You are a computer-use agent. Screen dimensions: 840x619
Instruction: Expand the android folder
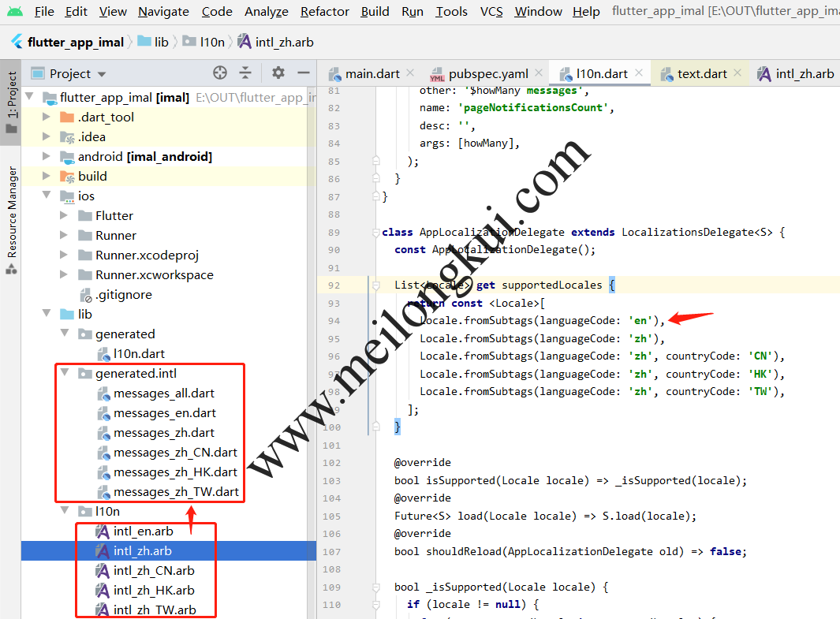(x=47, y=156)
